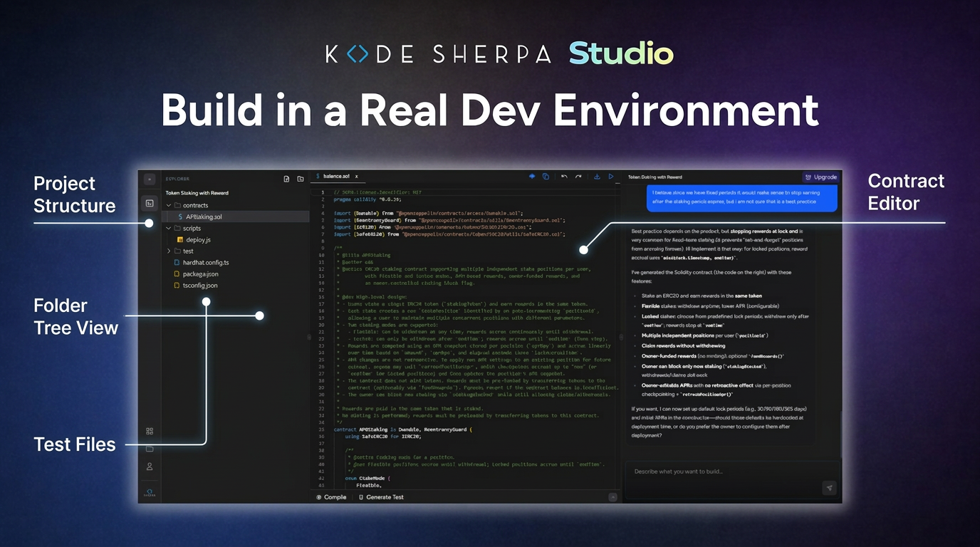This screenshot has height=547, width=980.
Task: Select the balance.sol editor tab
Action: (x=338, y=177)
